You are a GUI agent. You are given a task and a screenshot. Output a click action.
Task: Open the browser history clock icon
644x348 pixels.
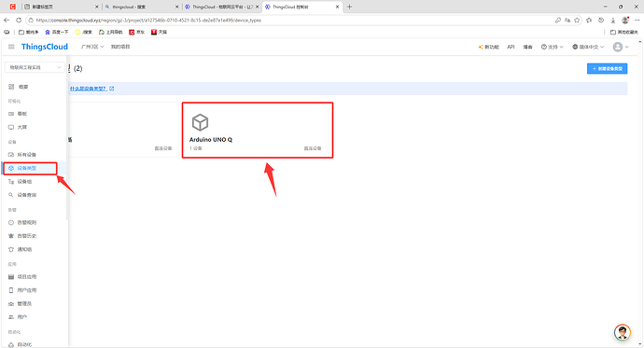(601, 21)
